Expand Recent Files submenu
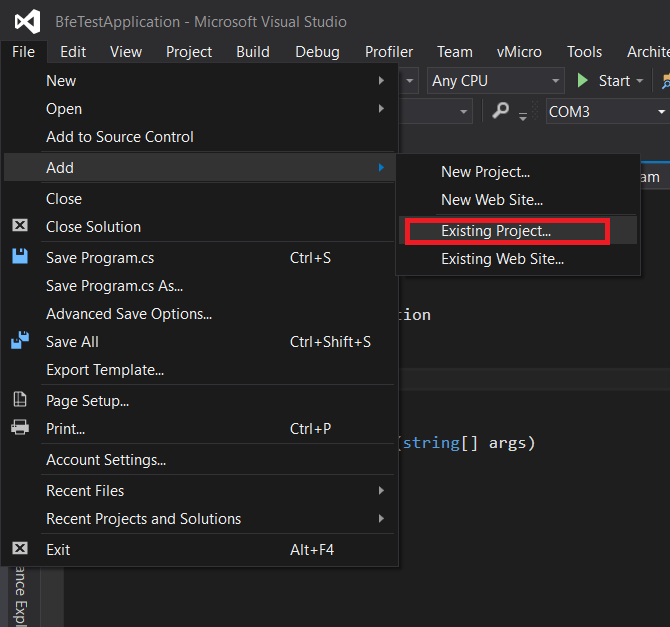This screenshot has height=627, width=670. click(199, 491)
